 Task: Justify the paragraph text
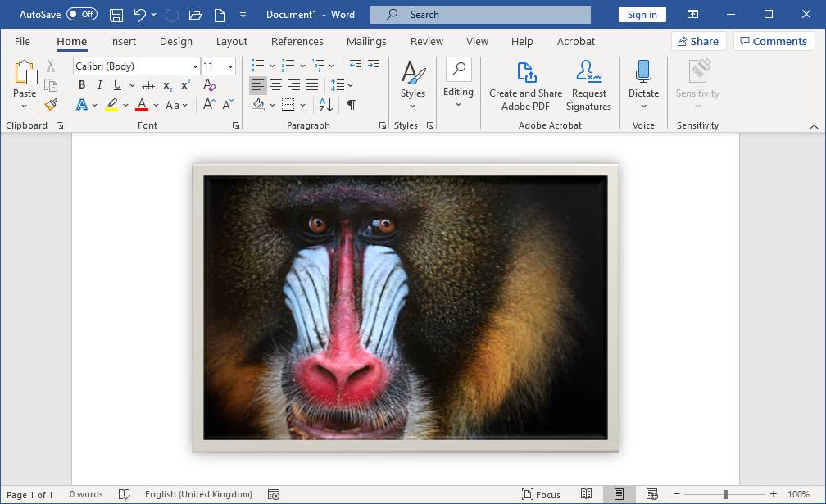tap(312, 84)
